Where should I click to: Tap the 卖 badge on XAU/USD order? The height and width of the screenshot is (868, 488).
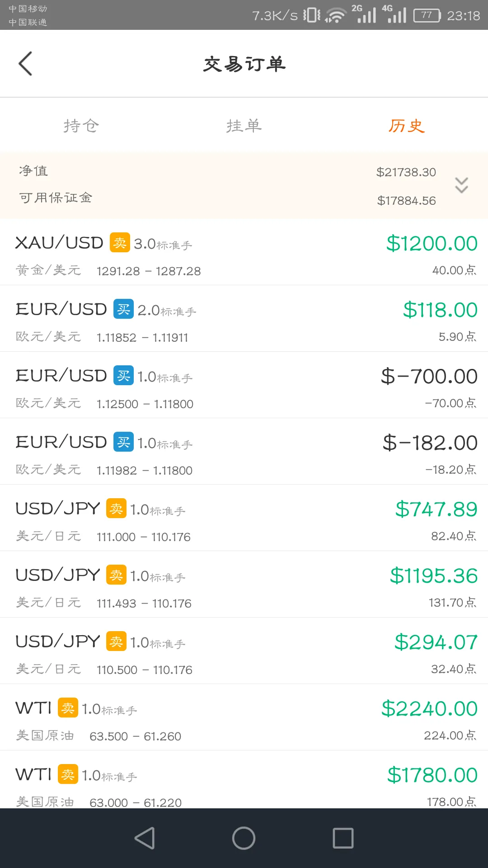point(120,243)
